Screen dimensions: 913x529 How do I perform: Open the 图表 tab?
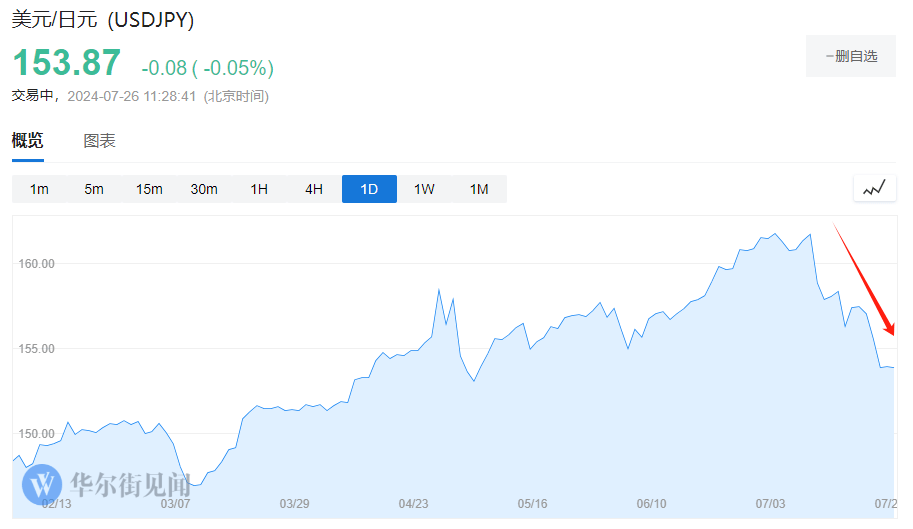99,141
